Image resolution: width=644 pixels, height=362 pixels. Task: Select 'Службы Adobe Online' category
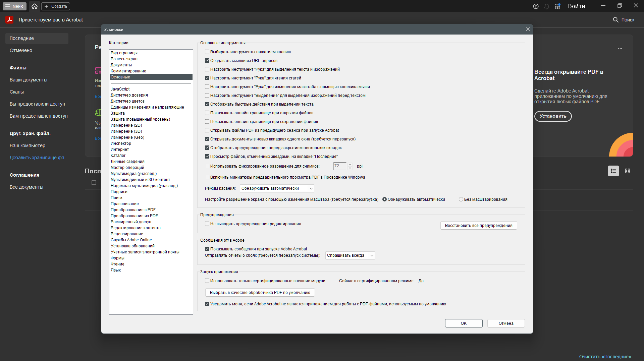(151, 240)
